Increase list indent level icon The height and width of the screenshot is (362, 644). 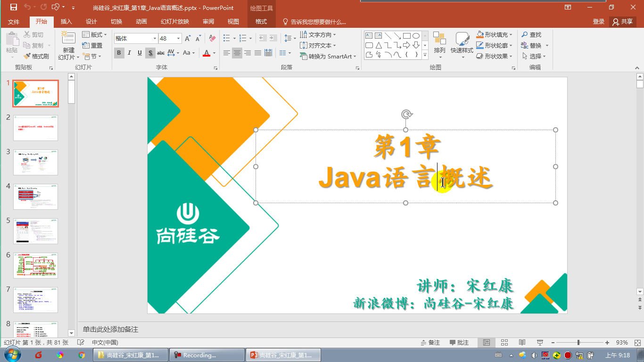274,38
